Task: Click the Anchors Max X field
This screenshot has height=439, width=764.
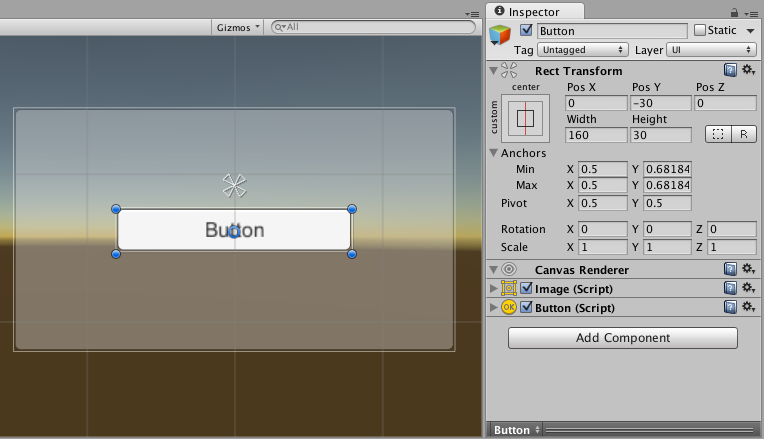Action: [x=602, y=185]
